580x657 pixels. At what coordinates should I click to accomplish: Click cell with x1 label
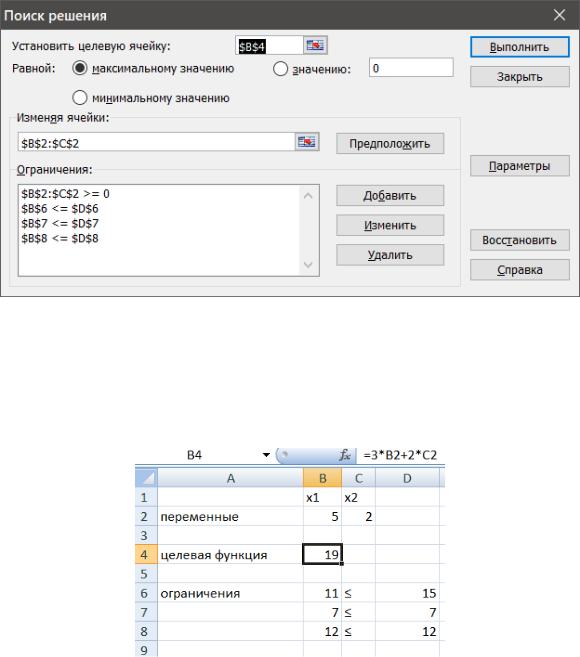coord(322,497)
